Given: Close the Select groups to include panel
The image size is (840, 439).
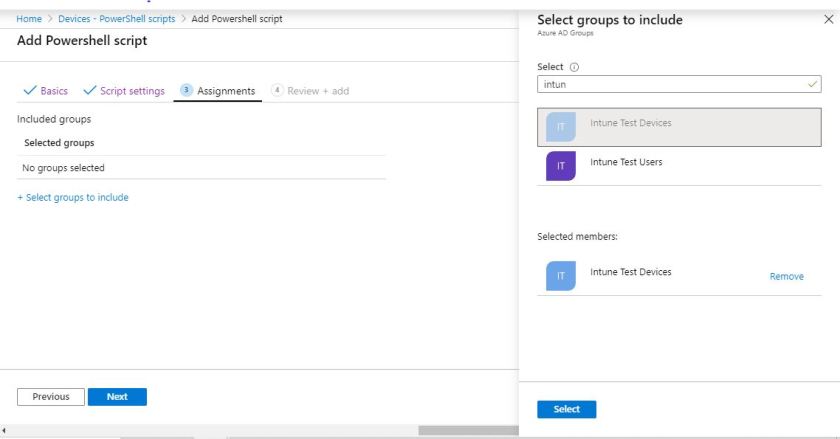Looking at the screenshot, I should [x=827, y=20].
